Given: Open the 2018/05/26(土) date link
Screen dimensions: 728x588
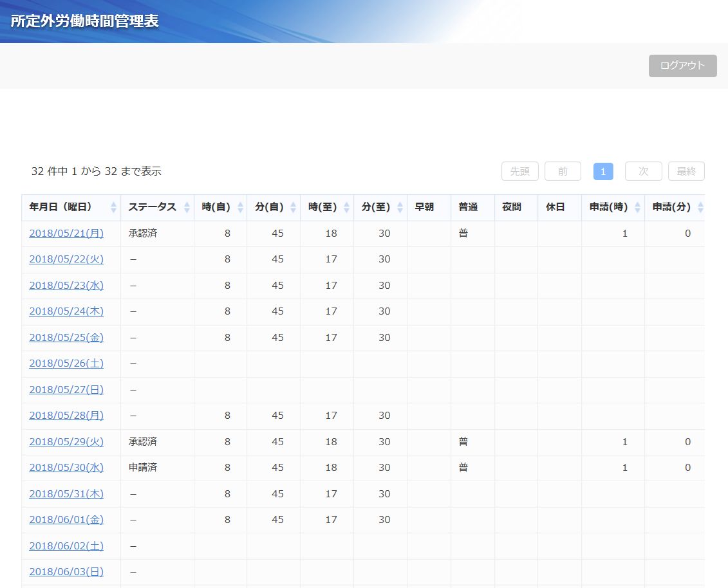Looking at the screenshot, I should (66, 363).
